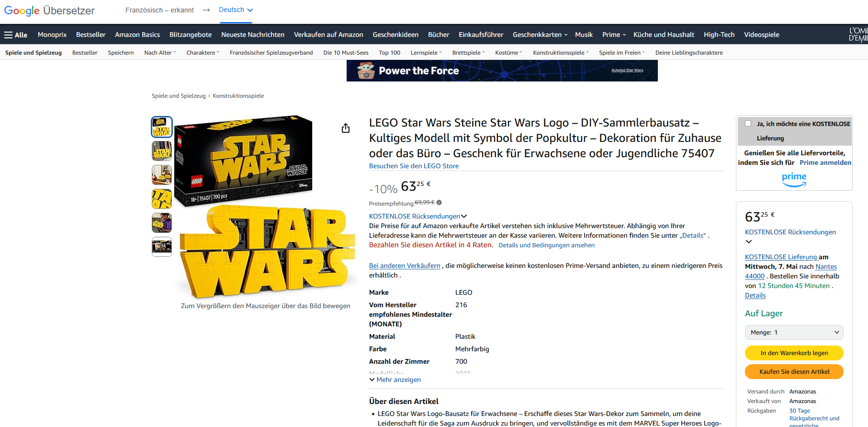Tick the KOSTENLOSE Lieferung checkbox
Image resolution: width=868 pixels, height=427 pixels.
748,124
